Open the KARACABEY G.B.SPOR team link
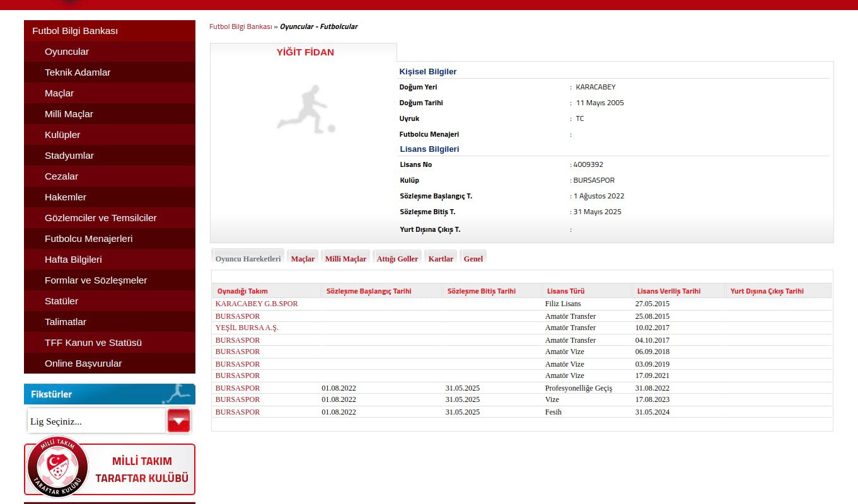The image size is (858, 504). point(257,304)
